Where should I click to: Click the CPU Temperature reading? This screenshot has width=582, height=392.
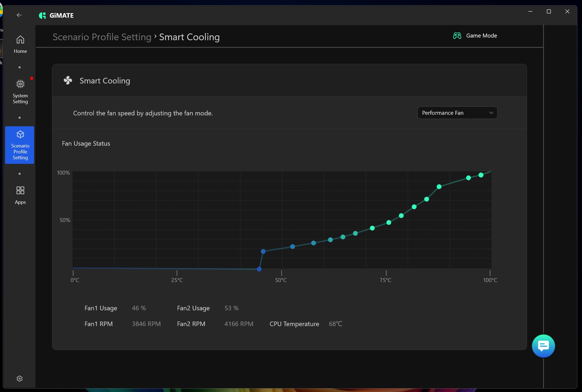(x=335, y=324)
